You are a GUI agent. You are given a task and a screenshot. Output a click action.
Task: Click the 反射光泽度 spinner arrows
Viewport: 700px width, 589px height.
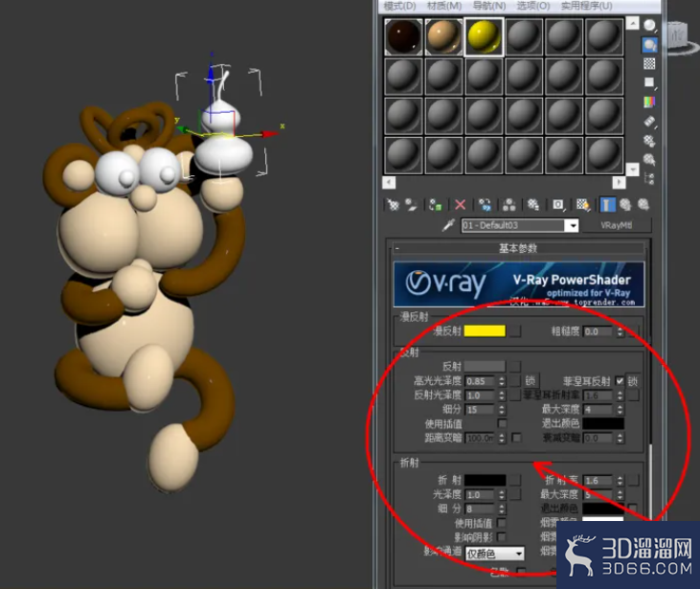coord(502,396)
